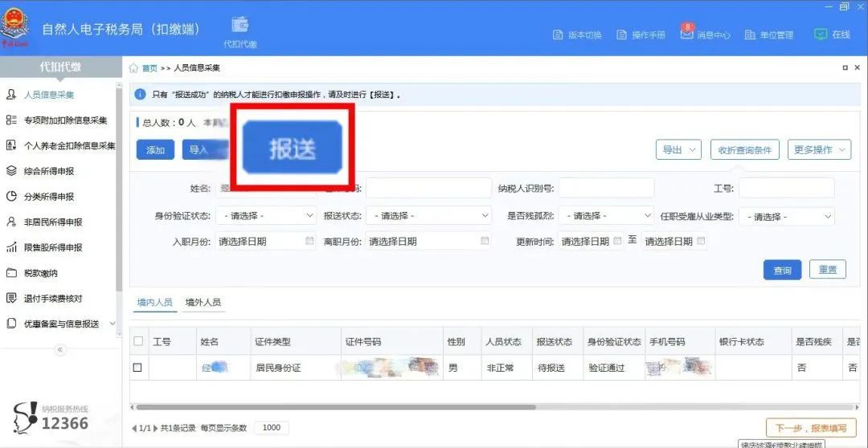Viewport: 868px width, 448px height.
Task: Open the 是否残孤烈 dropdown
Action: (x=606, y=216)
